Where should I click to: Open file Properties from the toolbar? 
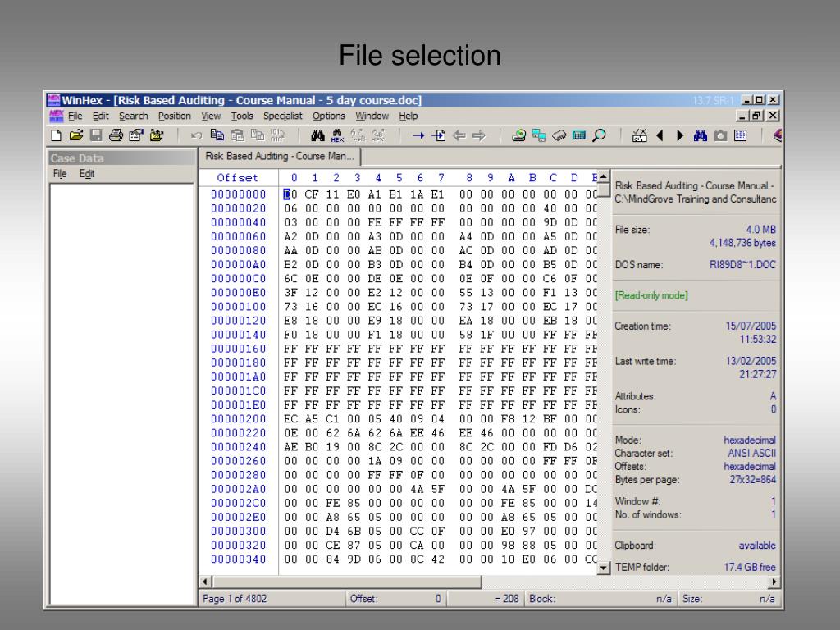(x=136, y=135)
